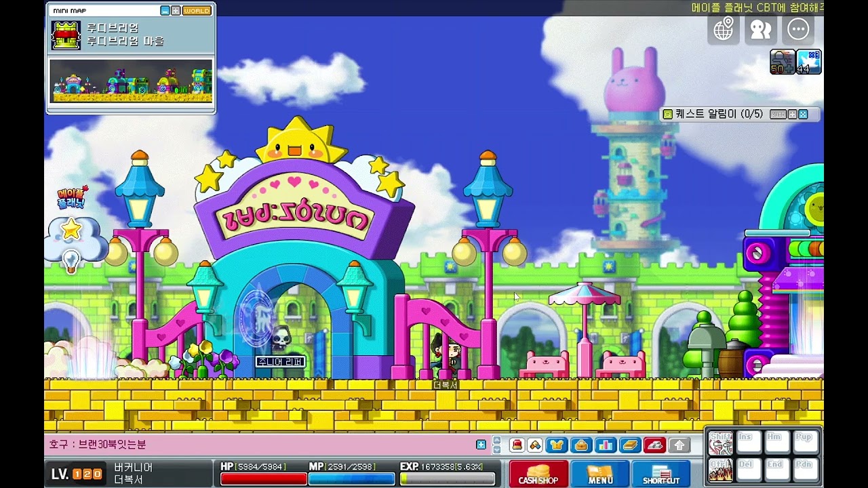Screen dimensions: 868x488
Task: Click the buff icon showing 50
Action: (782, 62)
